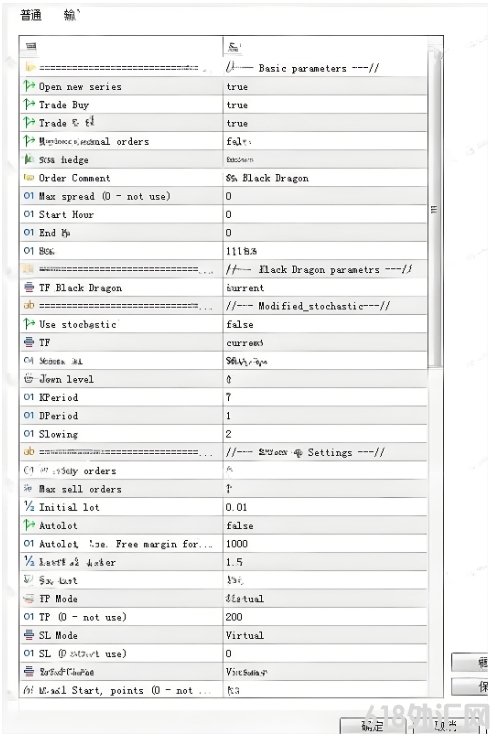Screen dimensions: 497x741
Task: Select the value cell of TP Mode
Action: click(325, 599)
